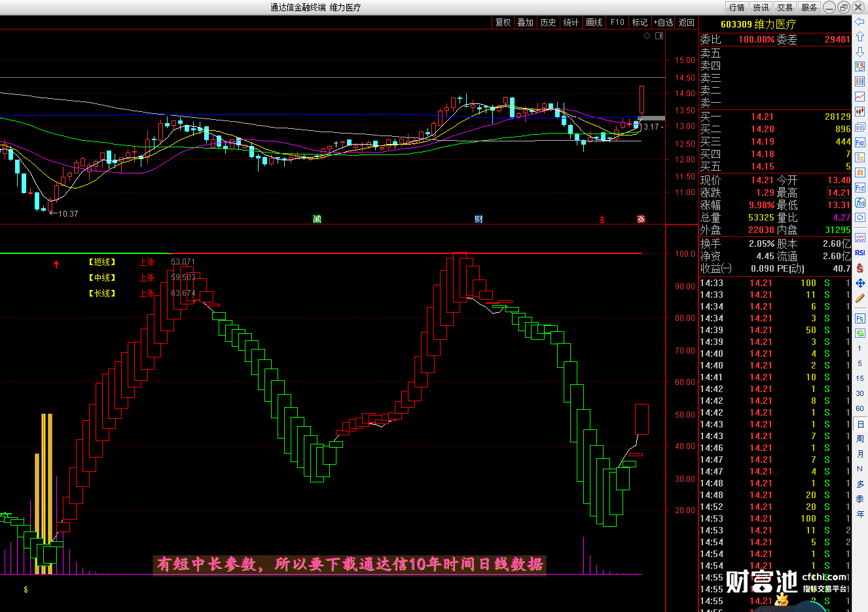This screenshot has width=868, height=612.
Task: Click the down arrow icon for the next stock
Action: pyautogui.click(x=860, y=52)
